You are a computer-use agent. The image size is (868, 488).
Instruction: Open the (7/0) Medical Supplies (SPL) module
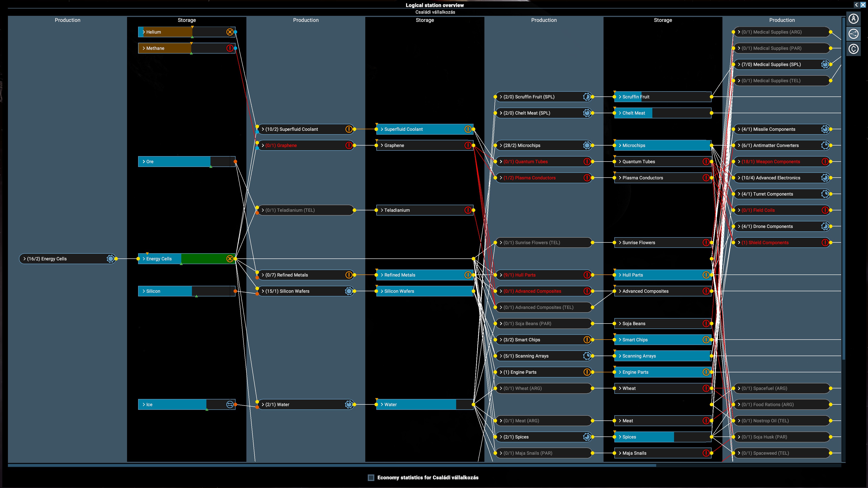tap(782, 64)
